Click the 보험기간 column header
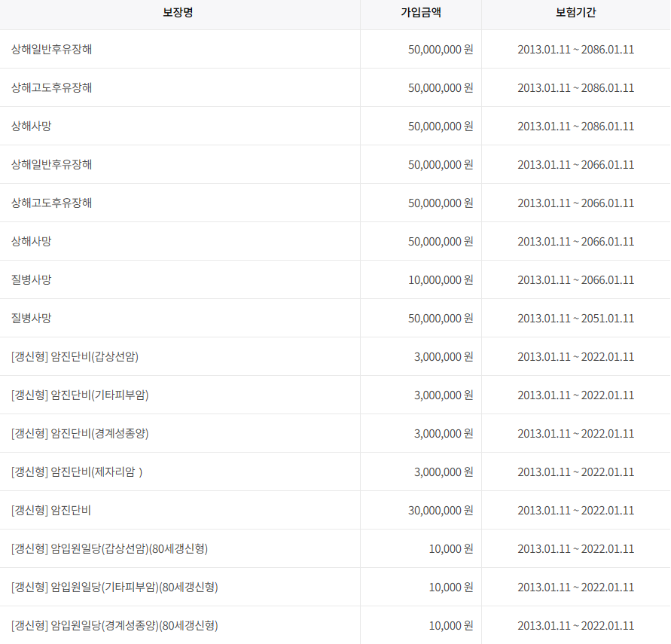This screenshot has height=644, width=671. pos(575,12)
